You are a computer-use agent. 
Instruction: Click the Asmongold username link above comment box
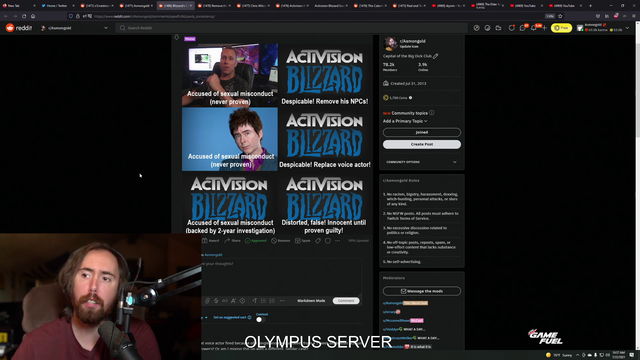pos(213,255)
